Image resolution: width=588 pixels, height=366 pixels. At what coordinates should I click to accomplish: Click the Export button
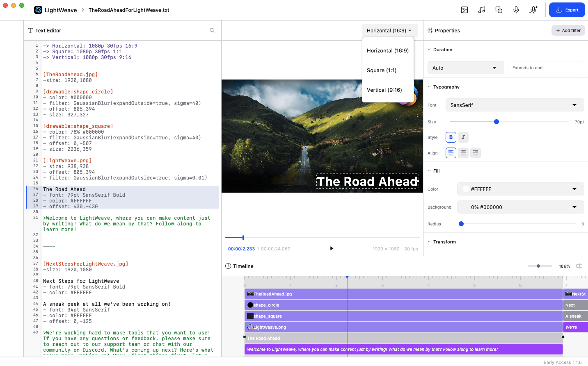(x=567, y=10)
